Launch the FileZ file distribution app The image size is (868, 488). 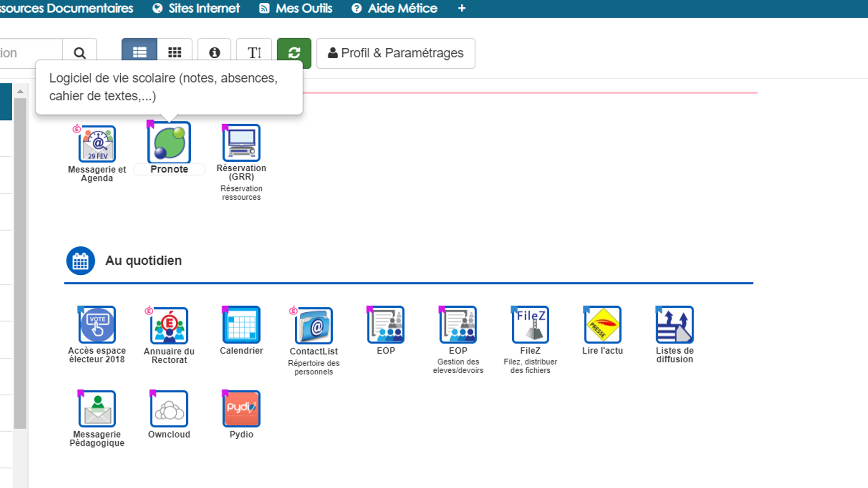530,325
